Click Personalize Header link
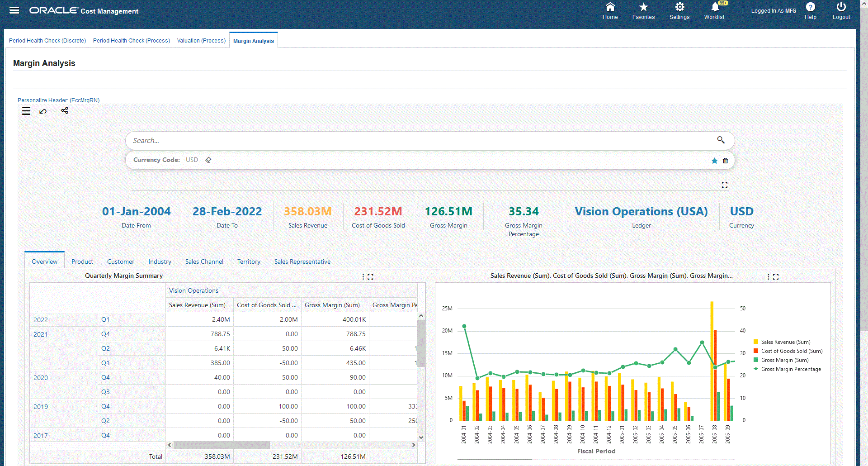This screenshot has width=868, height=466. (58, 100)
